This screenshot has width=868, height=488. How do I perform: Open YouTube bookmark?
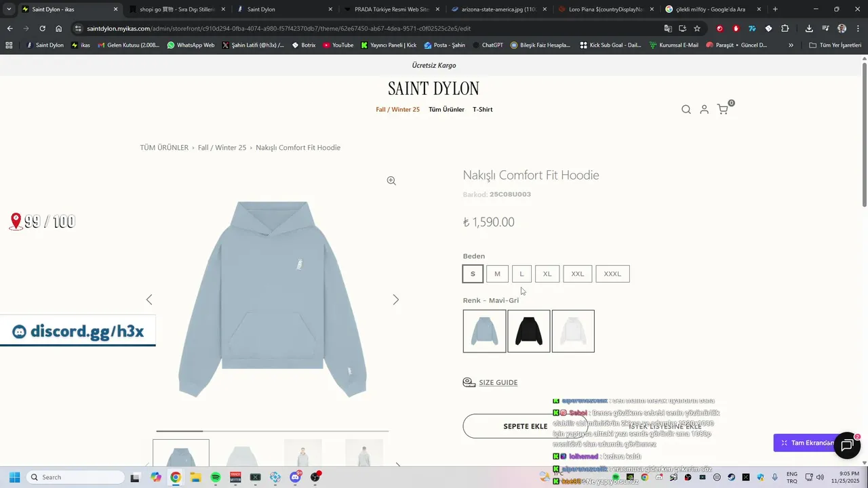[338, 45]
